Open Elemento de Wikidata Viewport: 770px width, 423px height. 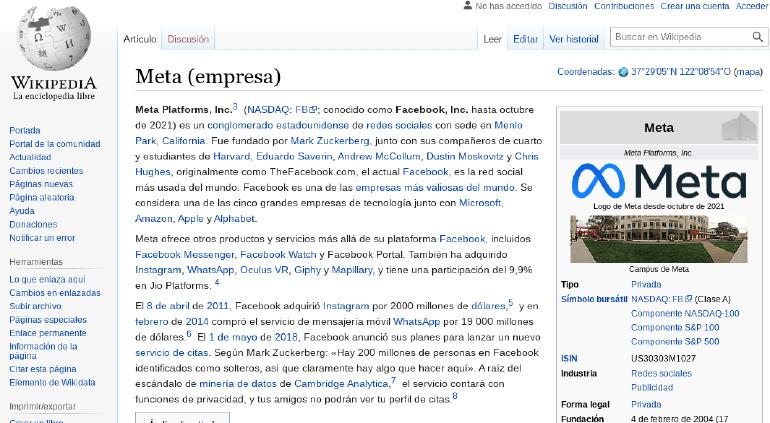pos(52,383)
